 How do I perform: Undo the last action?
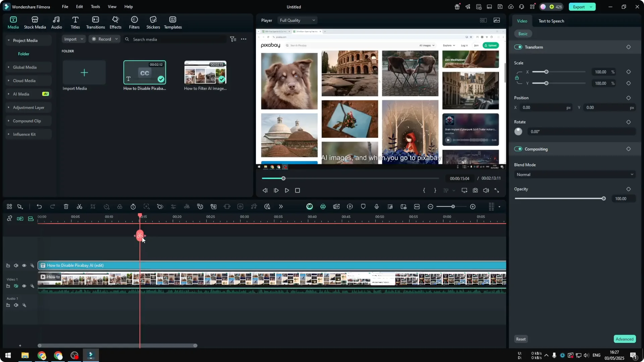[39, 206]
